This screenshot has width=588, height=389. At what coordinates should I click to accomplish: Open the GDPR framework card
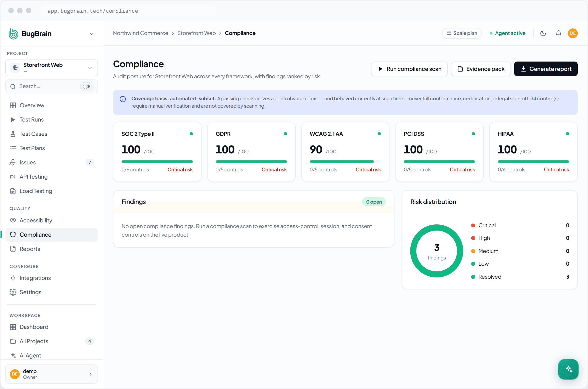point(251,152)
